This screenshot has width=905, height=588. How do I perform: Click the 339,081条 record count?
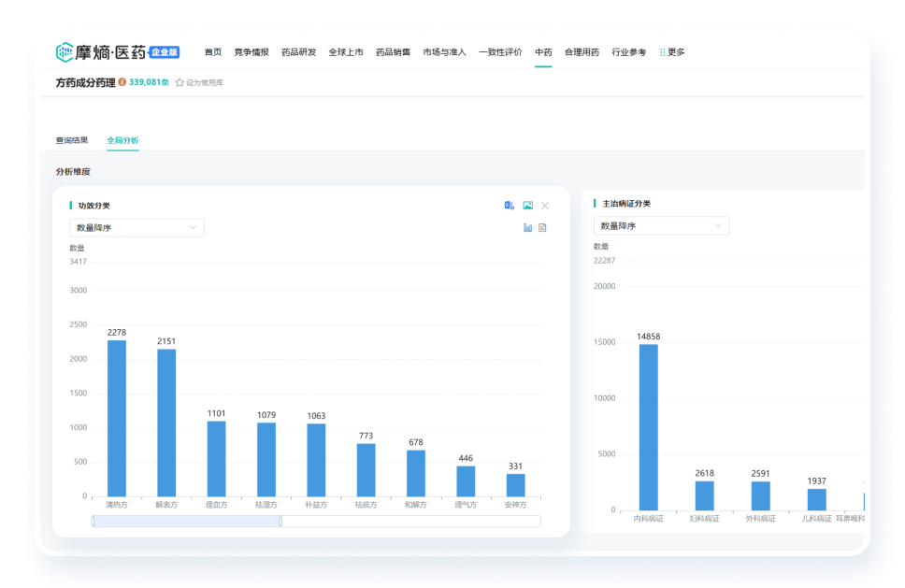pos(149,82)
